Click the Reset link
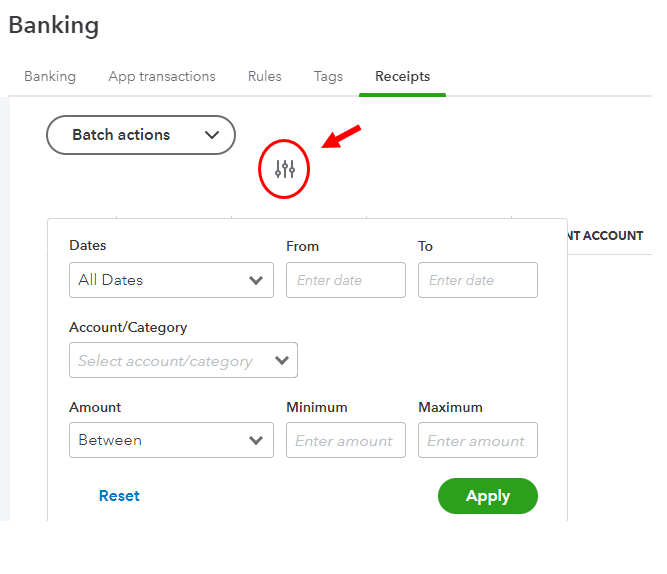This screenshot has width=667, height=574. (119, 496)
